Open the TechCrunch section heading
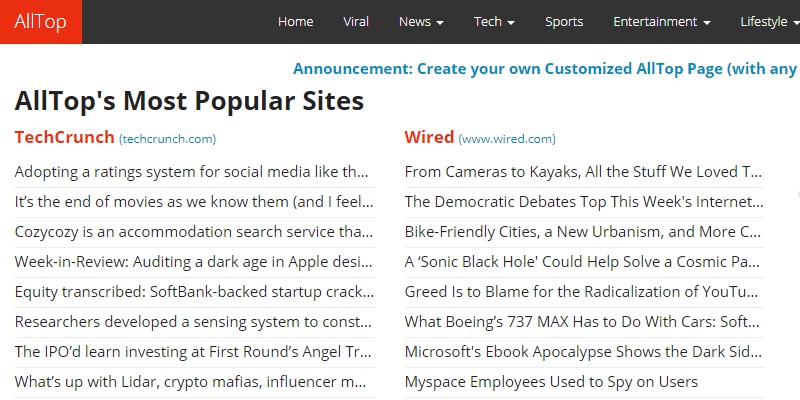The image size is (800, 400). [64, 137]
